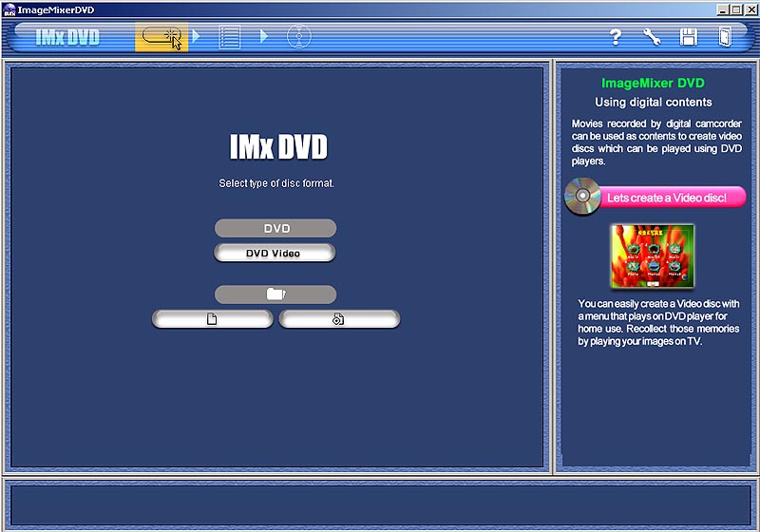Select the DVD Video disc format
Image resolution: width=760 pixels, height=532 pixels.
275,253
